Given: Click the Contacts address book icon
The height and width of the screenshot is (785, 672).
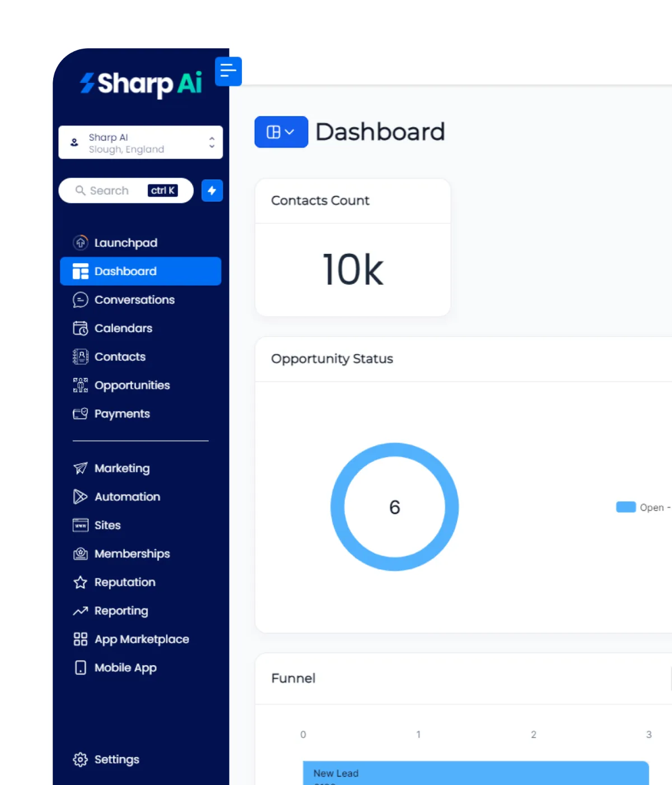Looking at the screenshot, I should click(x=81, y=357).
